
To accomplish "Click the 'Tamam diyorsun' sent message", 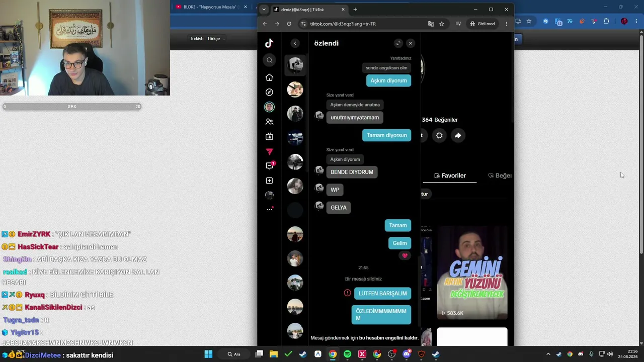I will pyautogui.click(x=386, y=135).
